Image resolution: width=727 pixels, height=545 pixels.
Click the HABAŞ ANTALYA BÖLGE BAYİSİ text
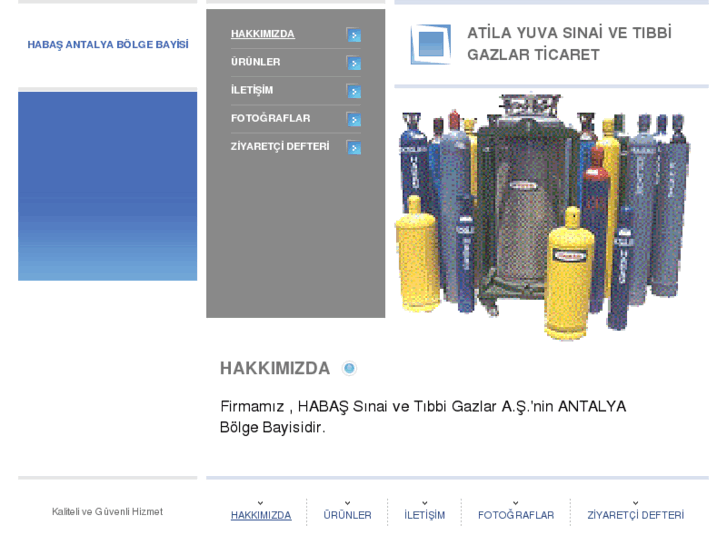point(108,45)
